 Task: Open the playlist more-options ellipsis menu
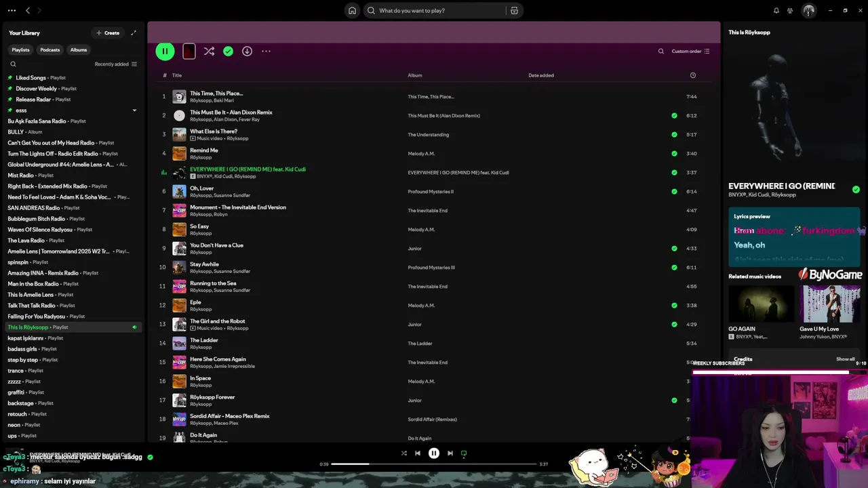[266, 51]
